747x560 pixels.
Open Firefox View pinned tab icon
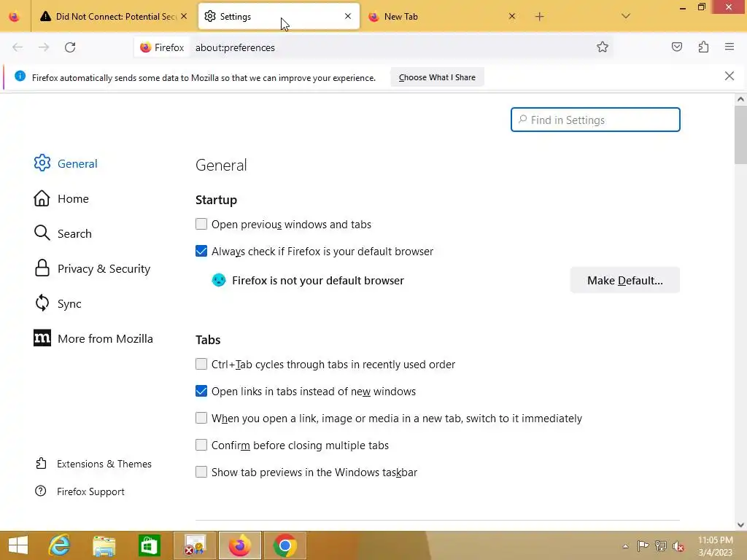tap(15, 17)
